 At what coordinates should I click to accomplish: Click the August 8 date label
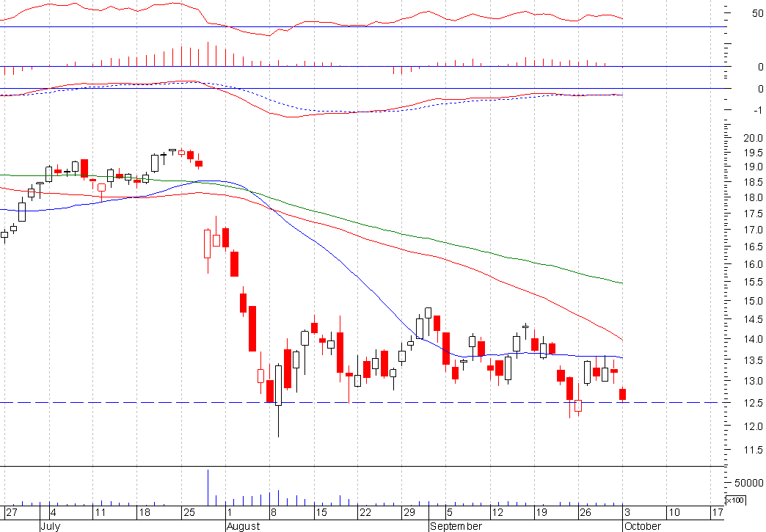tap(274, 512)
